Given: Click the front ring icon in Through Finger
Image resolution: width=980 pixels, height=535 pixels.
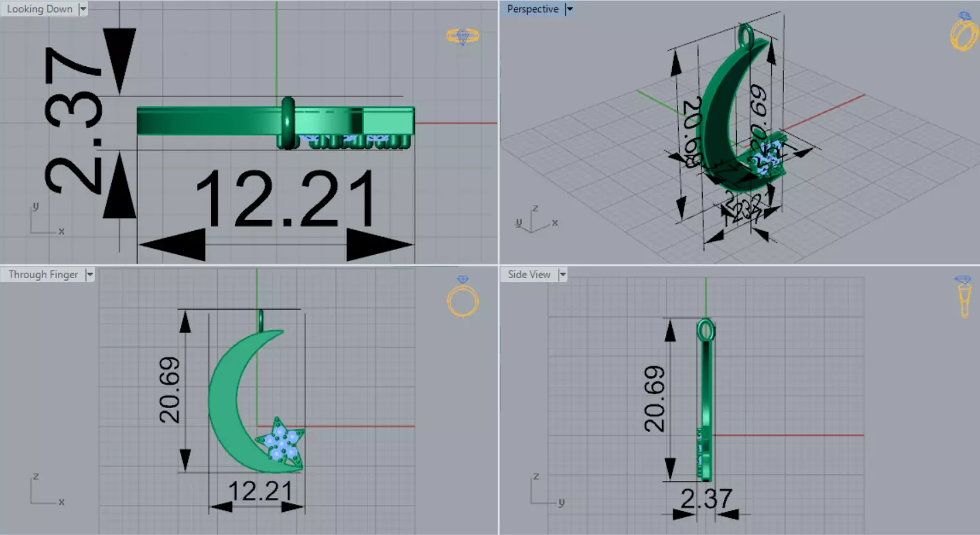Looking at the screenshot, I should click(x=462, y=297).
